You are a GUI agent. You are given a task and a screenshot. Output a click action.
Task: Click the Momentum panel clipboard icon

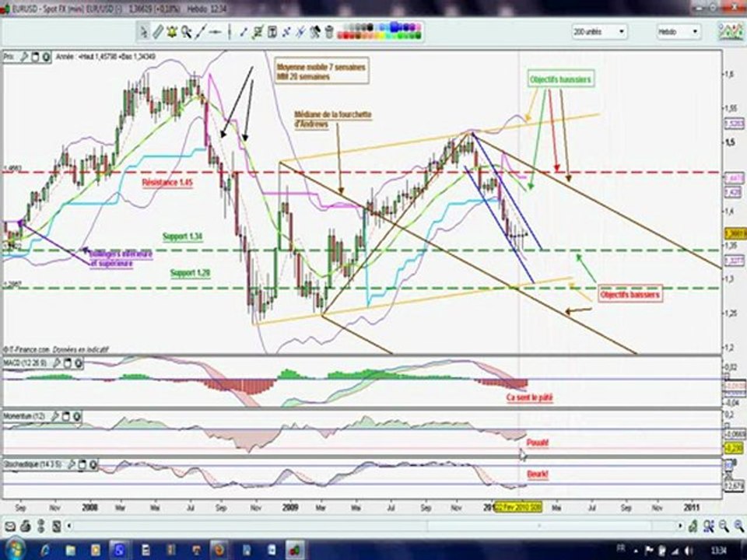(x=65, y=416)
